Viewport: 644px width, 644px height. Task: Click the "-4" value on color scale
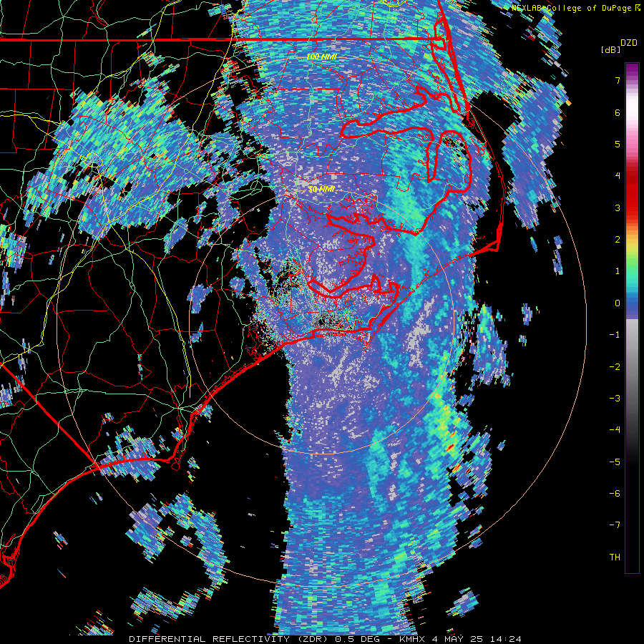[x=615, y=430]
